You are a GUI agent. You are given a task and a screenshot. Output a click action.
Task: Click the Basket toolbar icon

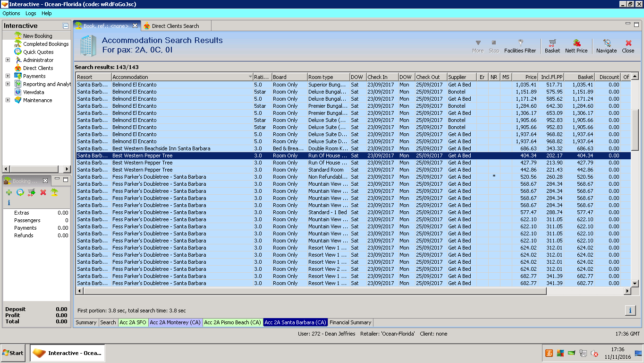pyautogui.click(x=552, y=46)
